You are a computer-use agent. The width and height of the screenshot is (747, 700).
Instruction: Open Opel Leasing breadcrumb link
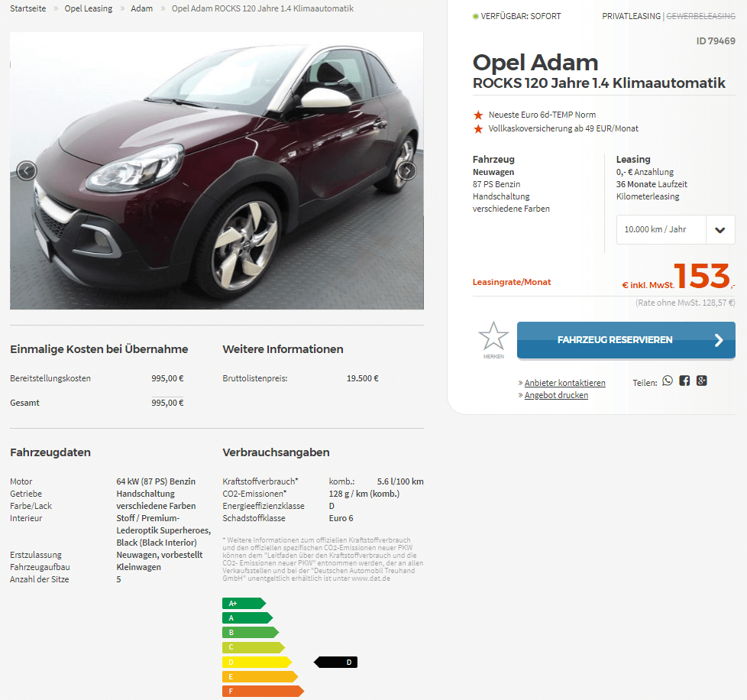point(89,8)
